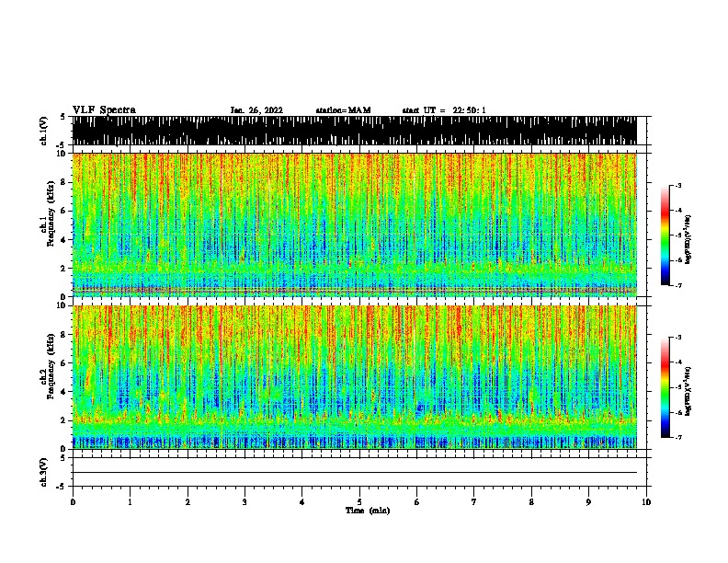The width and height of the screenshot is (728, 563).
Task: Click time axis tick label "7"
Action: (474, 502)
